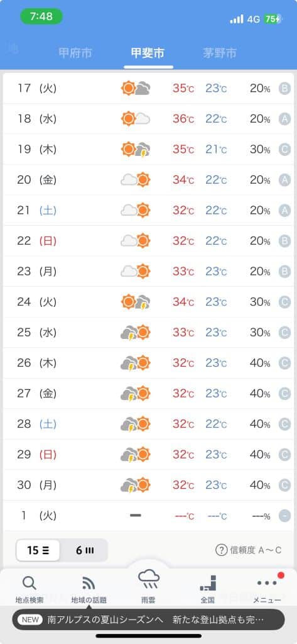This screenshot has width=297, height=644.
Task: Open the 南アルプスの夏山シーズンへ news banner
Action: pyautogui.click(x=148, y=619)
